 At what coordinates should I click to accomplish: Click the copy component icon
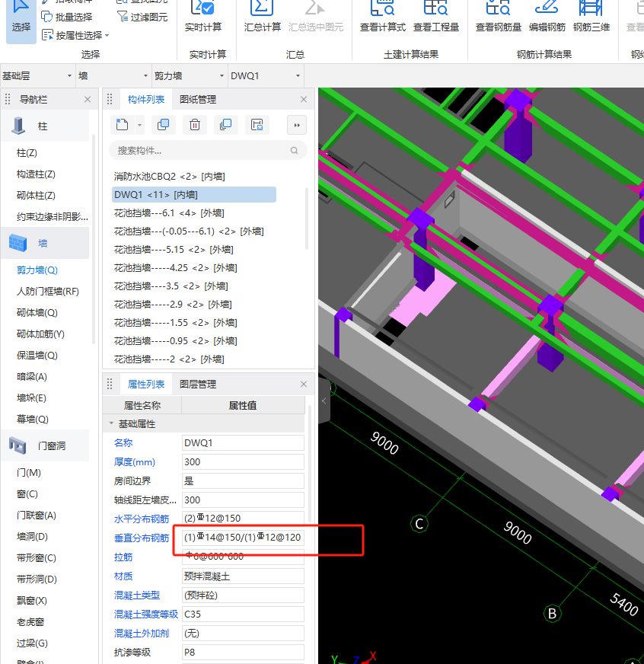(x=164, y=125)
